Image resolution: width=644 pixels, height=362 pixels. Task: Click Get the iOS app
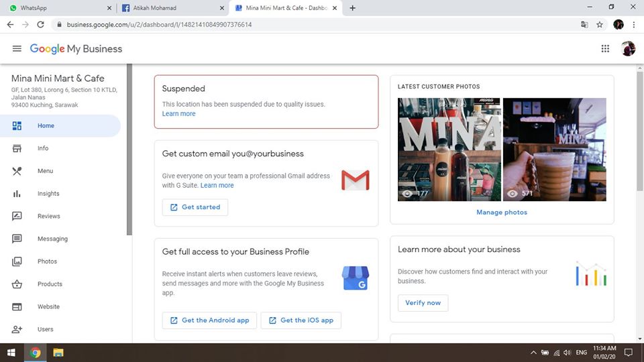click(301, 320)
